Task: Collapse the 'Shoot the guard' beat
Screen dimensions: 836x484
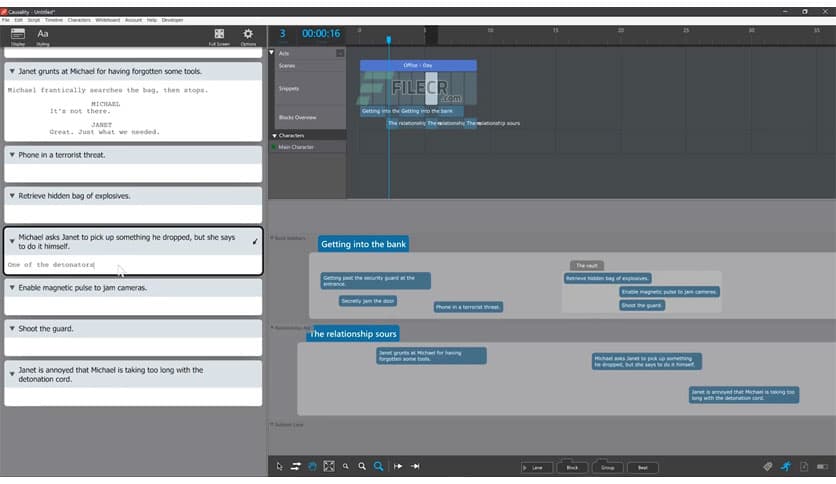Action: (12, 328)
